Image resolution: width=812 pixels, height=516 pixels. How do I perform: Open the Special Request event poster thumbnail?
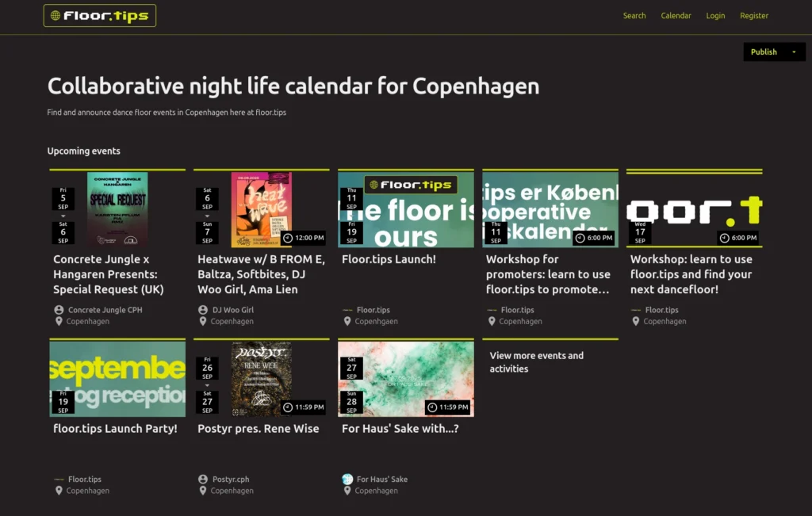pyautogui.click(x=117, y=209)
